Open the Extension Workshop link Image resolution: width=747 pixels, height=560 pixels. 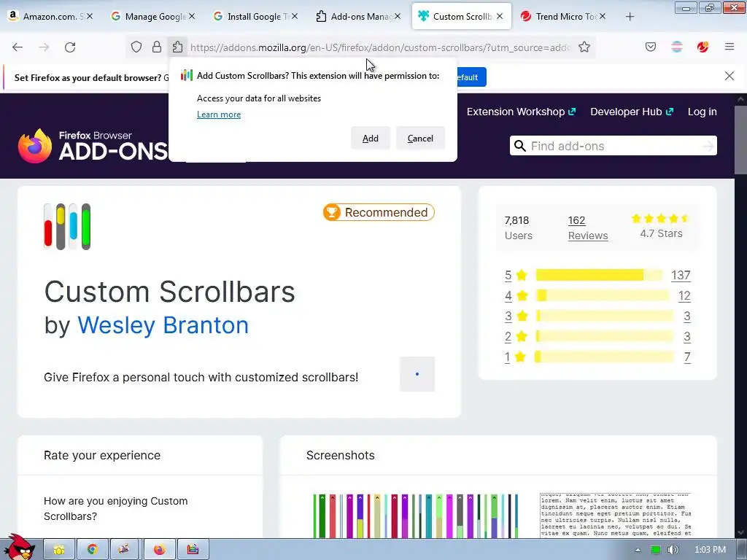(521, 112)
